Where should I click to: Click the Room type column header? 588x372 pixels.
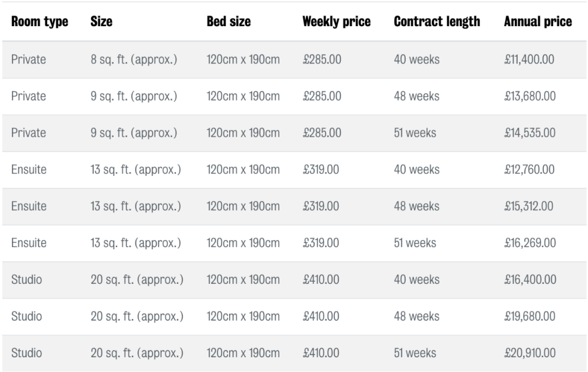pyautogui.click(x=40, y=22)
